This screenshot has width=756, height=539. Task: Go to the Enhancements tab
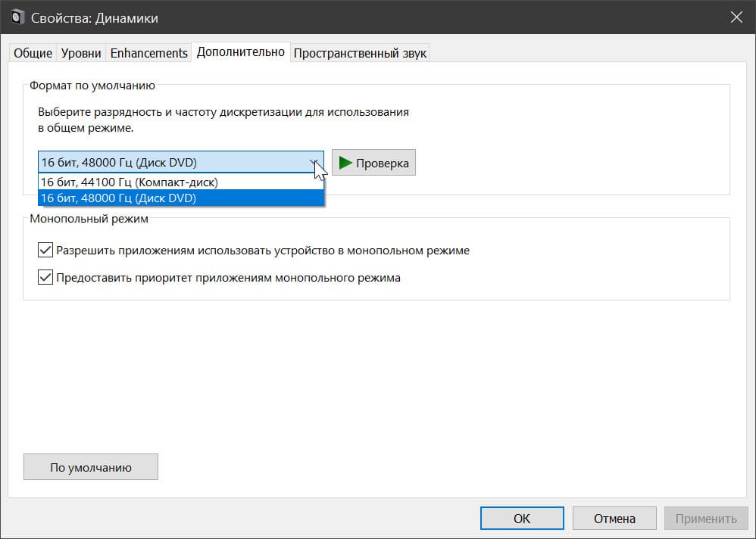point(148,53)
